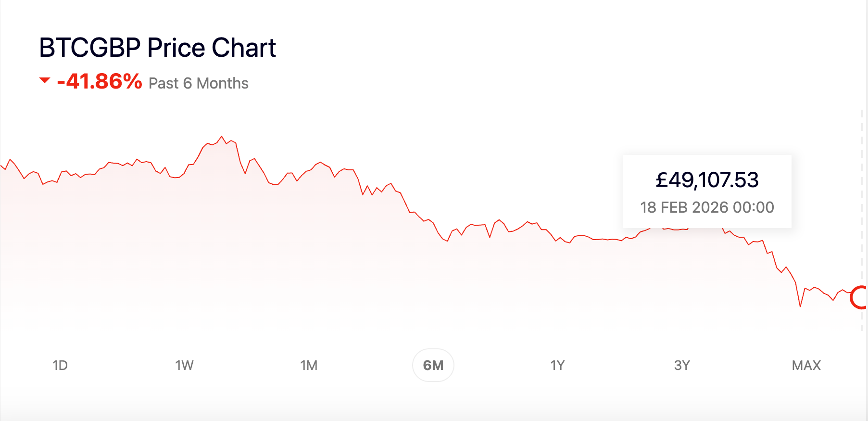Switch chart to 1W range
This screenshot has height=421, width=868.
pyautogui.click(x=184, y=366)
